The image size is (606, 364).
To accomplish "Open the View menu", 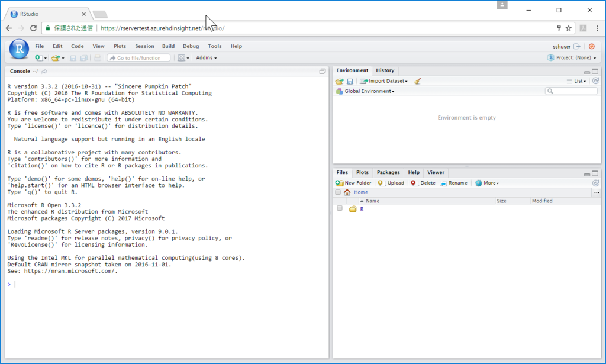I will [x=99, y=46].
